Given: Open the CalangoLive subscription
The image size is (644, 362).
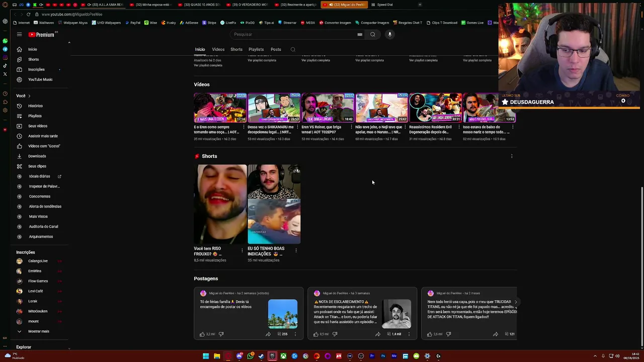Looking at the screenshot, I should coord(38,261).
